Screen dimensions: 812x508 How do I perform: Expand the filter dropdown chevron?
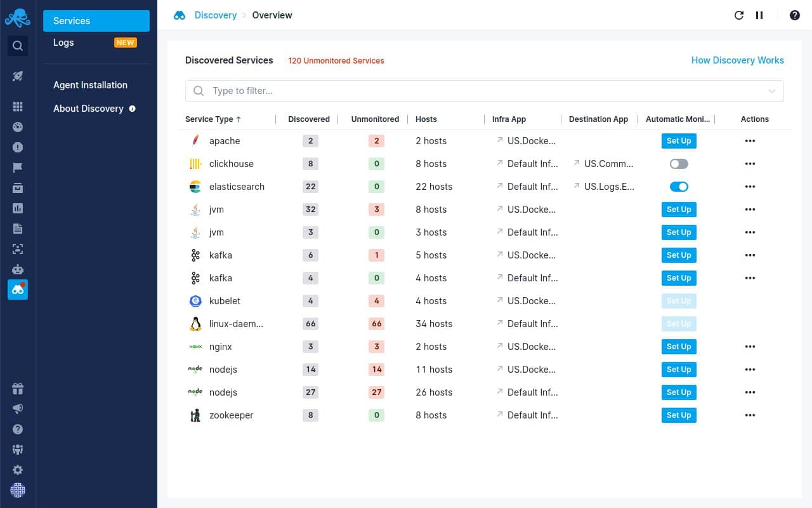(772, 91)
